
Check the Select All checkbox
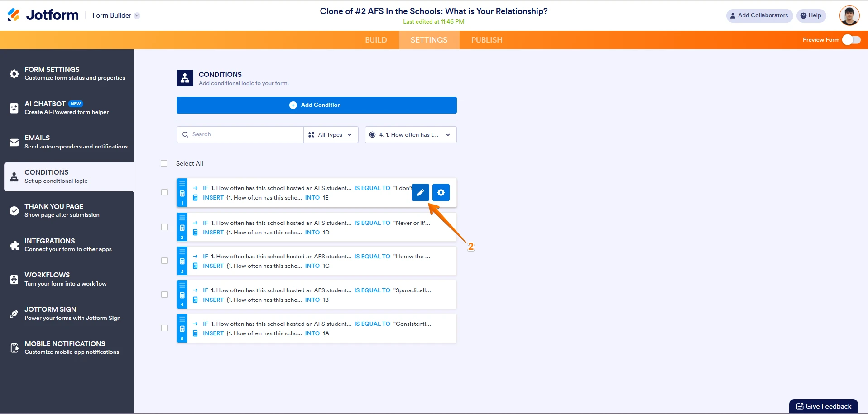[164, 163]
